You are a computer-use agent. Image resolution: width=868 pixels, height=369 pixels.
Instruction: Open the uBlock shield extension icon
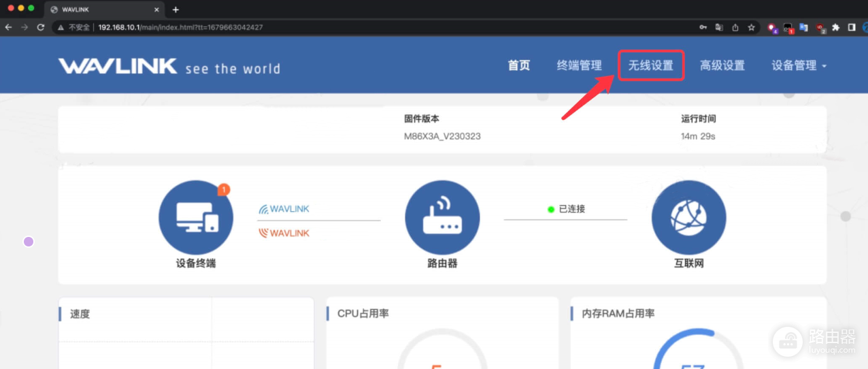[x=820, y=27]
